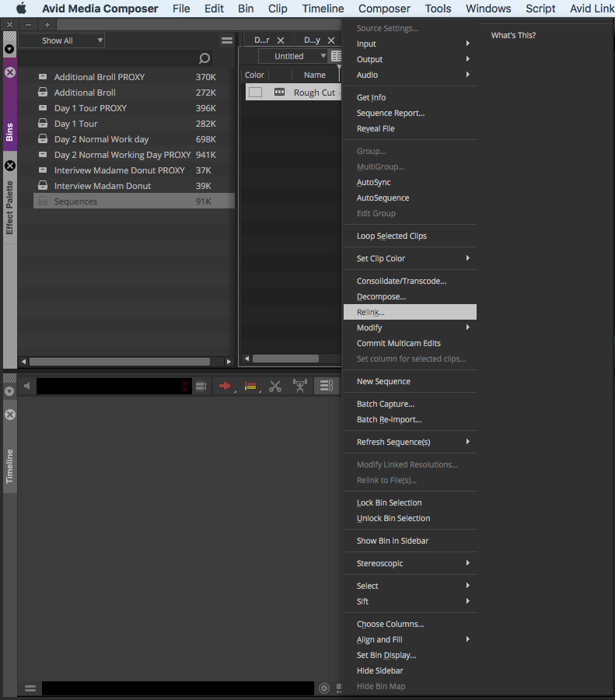Toggle the timeline sync-lock list icon
This screenshot has width=615, height=700.
coord(327,386)
